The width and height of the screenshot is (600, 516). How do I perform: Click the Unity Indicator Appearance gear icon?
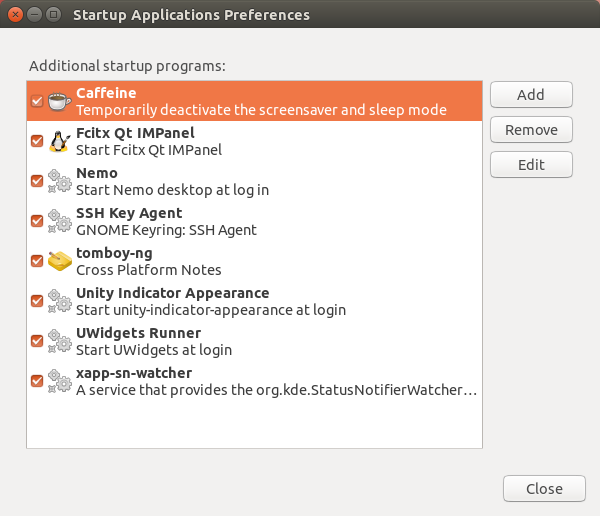[59, 301]
